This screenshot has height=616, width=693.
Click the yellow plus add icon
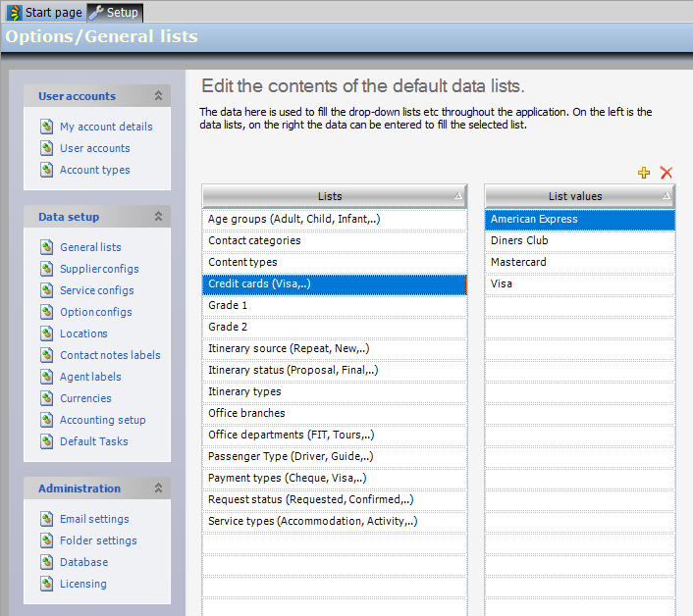click(644, 173)
